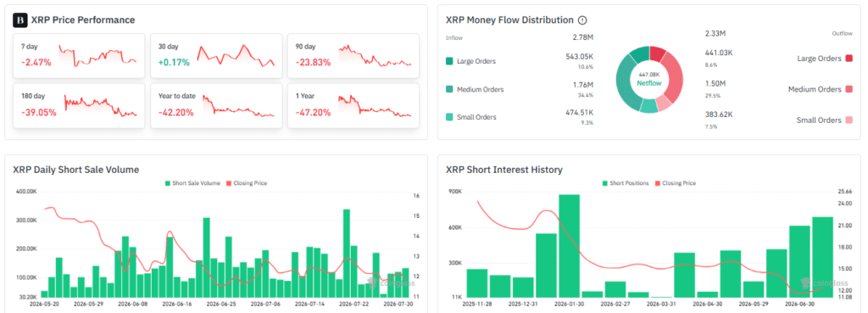The image size is (868, 313).
Task: Click the XRP Money Flow Distribution title
Action: pyautogui.click(x=509, y=20)
